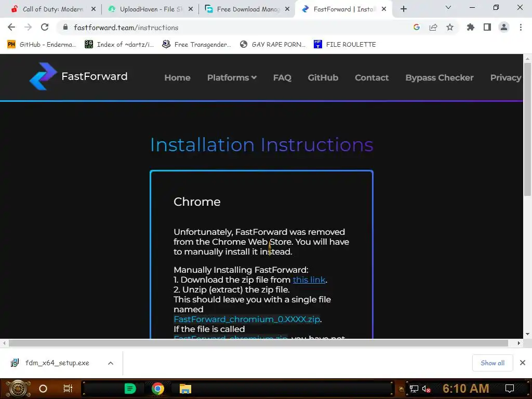Open GitHub - Enderma bookmark

[x=42, y=45]
